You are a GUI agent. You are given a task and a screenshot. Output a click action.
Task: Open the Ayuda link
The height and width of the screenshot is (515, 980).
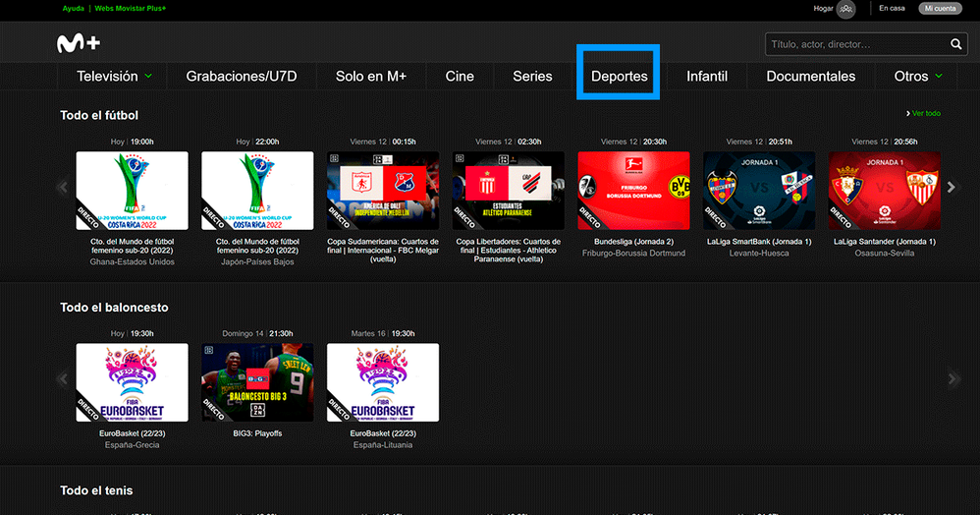click(x=73, y=9)
